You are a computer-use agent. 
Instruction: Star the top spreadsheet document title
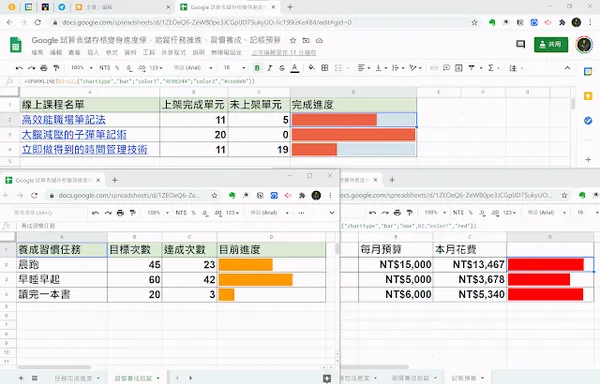pos(293,40)
